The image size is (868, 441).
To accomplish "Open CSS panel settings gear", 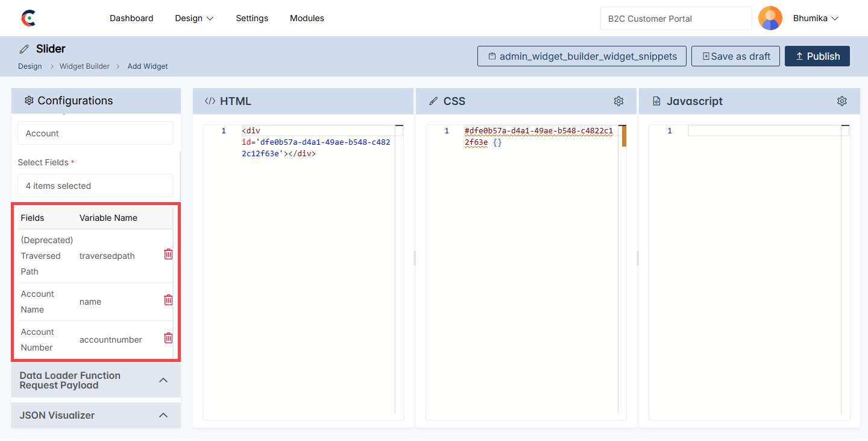I will tap(618, 101).
